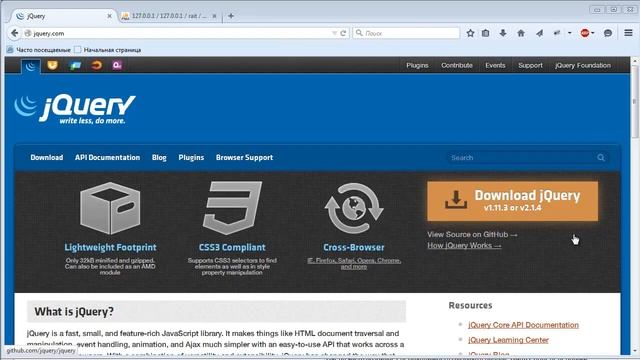This screenshot has width=640, height=360.
Task: Click the IE, Firefox, Safari browsers link
Action: click(354, 263)
